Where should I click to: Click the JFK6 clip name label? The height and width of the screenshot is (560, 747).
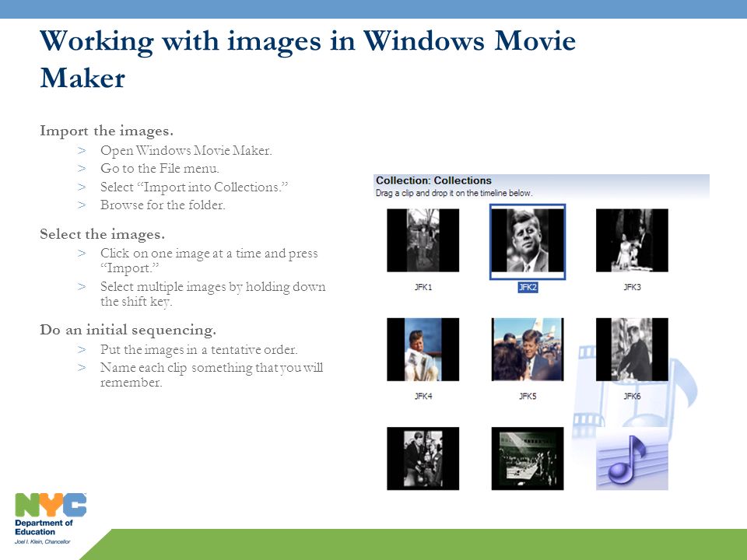632,396
